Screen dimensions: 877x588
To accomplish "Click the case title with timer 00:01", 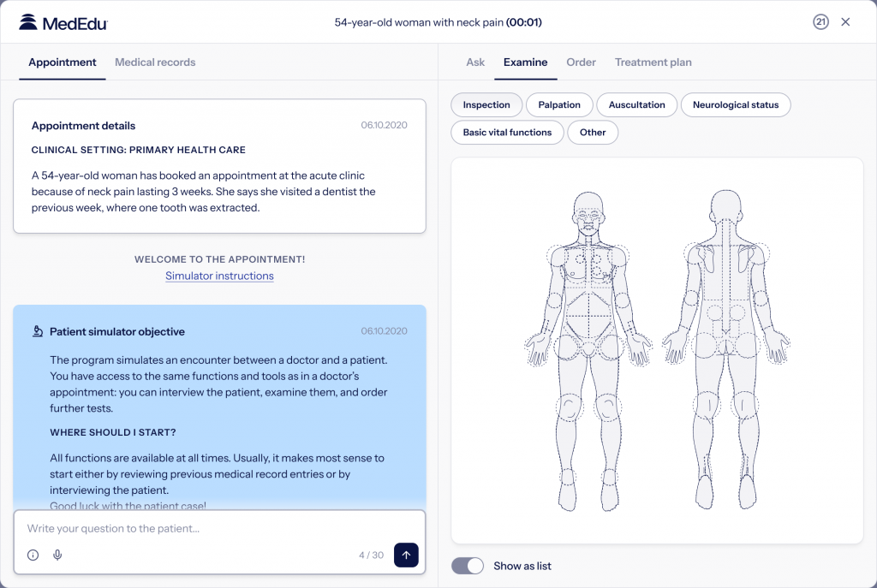I will click(438, 22).
